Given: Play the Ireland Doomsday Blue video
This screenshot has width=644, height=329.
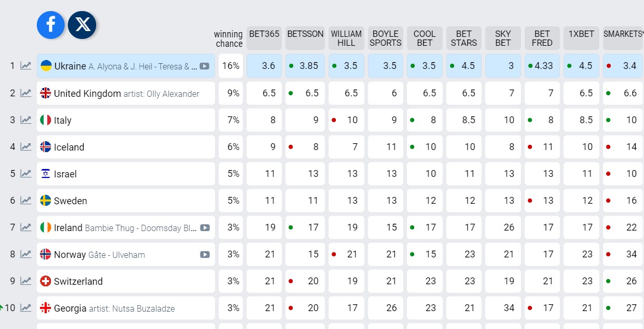Looking at the screenshot, I should (205, 228).
